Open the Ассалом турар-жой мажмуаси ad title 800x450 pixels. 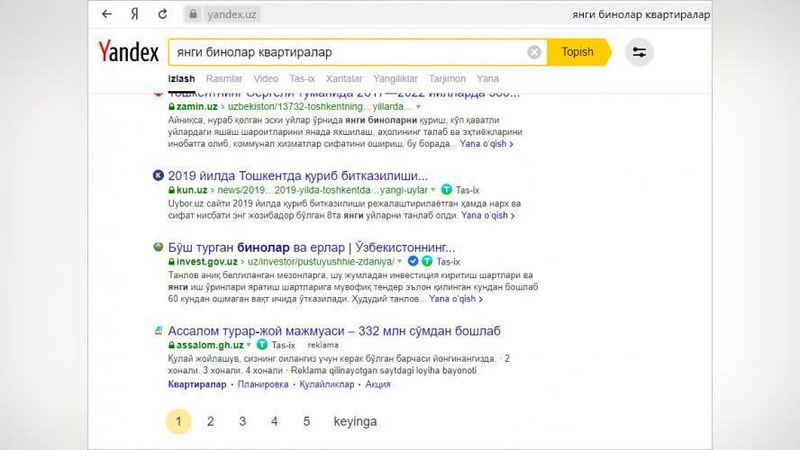(334, 331)
